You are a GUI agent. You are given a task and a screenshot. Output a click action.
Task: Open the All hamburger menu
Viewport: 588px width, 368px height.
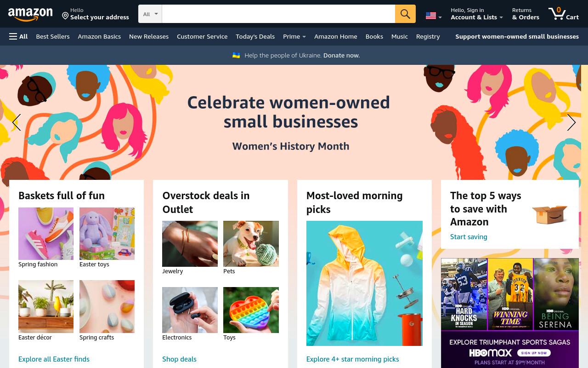click(18, 36)
